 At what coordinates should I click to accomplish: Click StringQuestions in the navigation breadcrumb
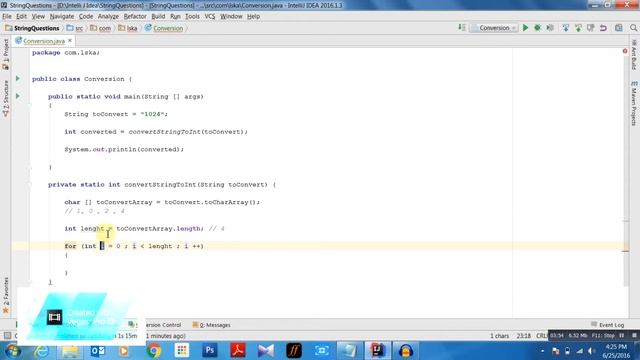coord(33,28)
